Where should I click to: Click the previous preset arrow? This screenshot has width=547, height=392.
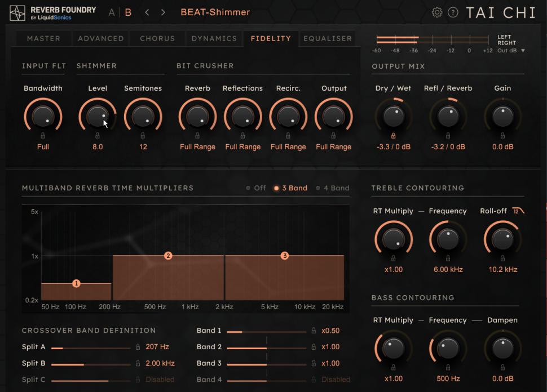tap(147, 12)
